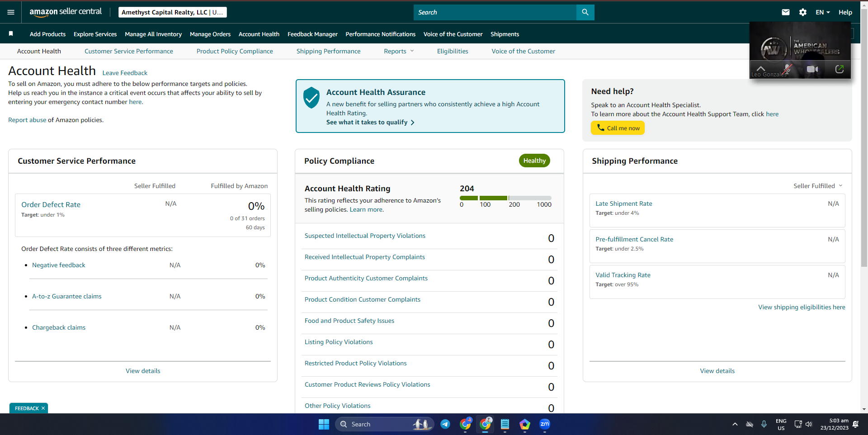Open Performance Notifications
The width and height of the screenshot is (868, 435).
click(380, 34)
